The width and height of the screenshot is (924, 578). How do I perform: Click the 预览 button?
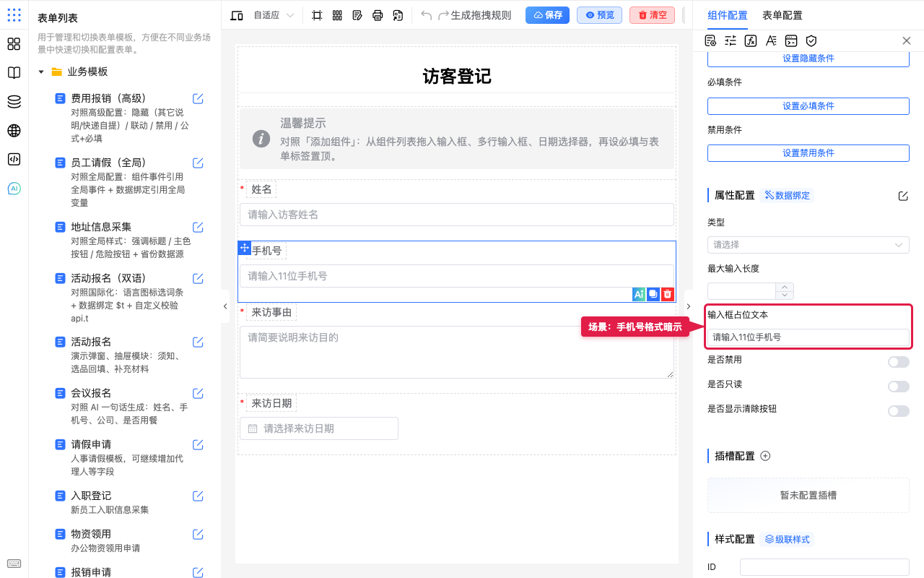(599, 15)
